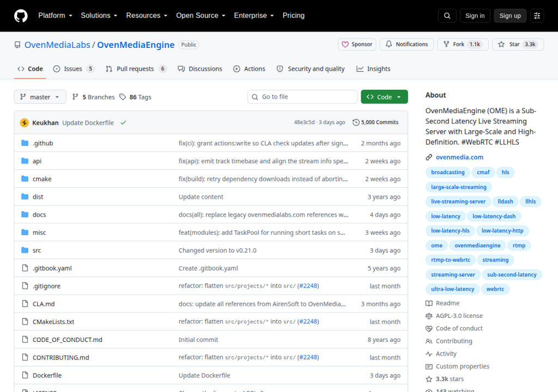The height and width of the screenshot is (392, 558).
Task: Select the broadcasting topic tag
Action: click(x=448, y=172)
